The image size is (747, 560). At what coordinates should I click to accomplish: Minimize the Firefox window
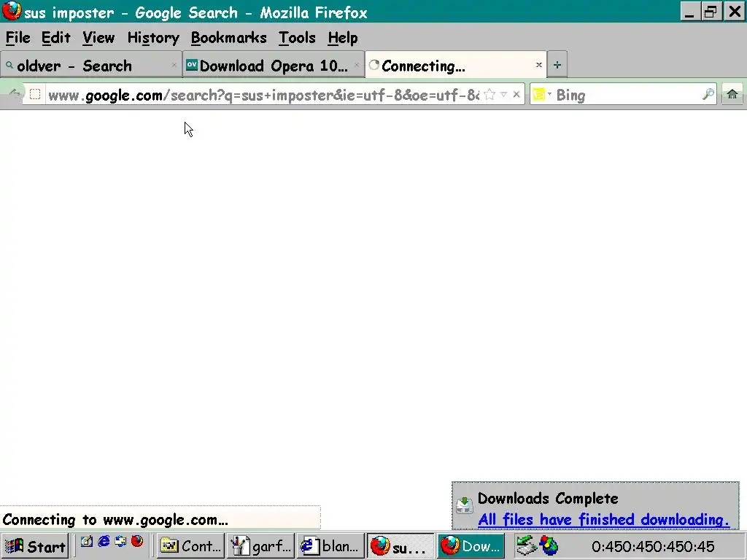[x=689, y=12]
